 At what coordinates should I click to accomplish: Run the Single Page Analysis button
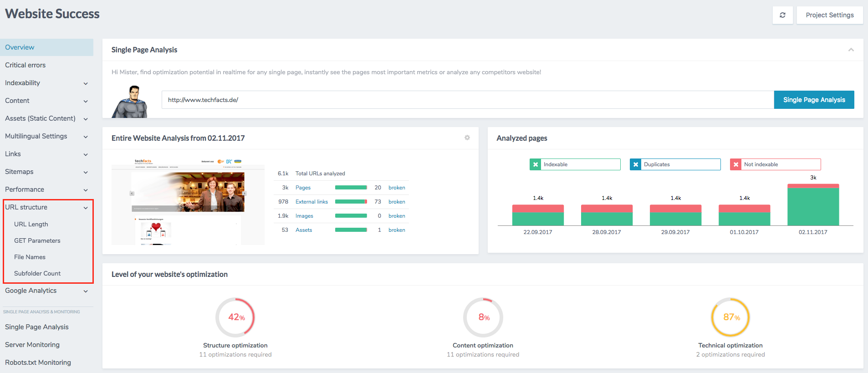click(x=814, y=100)
